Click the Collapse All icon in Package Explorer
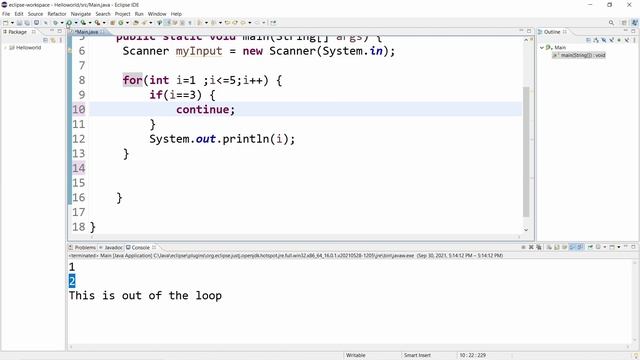Image resolution: width=640 pixels, height=360 pixels. pyautogui.click(x=46, y=40)
